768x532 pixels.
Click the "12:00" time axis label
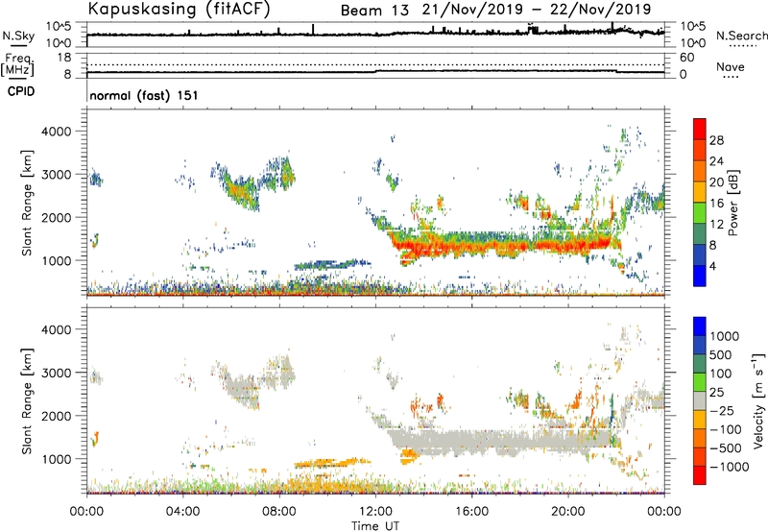tap(375, 512)
